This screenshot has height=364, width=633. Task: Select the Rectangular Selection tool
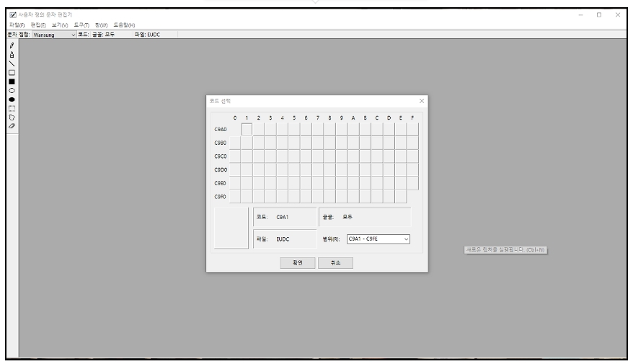pyautogui.click(x=12, y=108)
